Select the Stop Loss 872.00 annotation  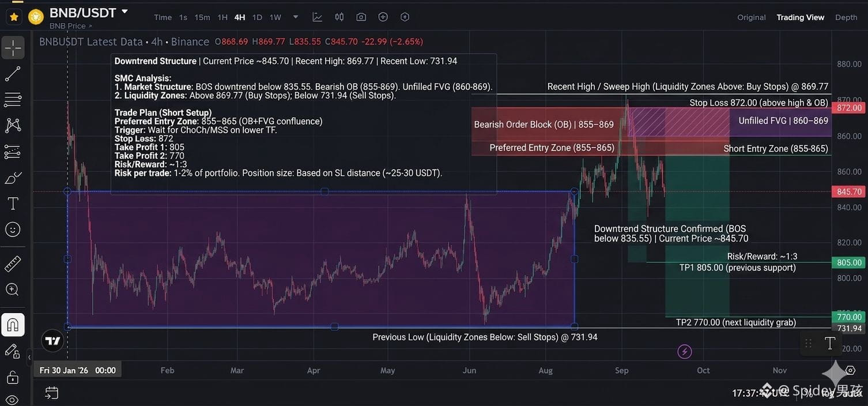[759, 103]
